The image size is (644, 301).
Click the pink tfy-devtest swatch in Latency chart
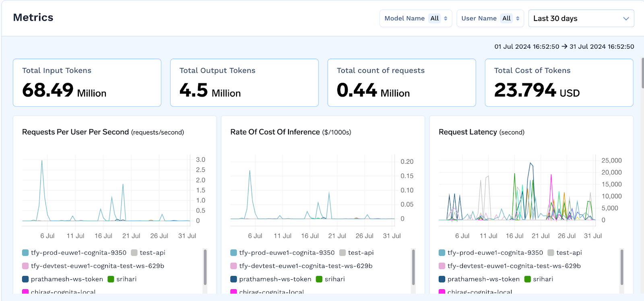pos(442,266)
